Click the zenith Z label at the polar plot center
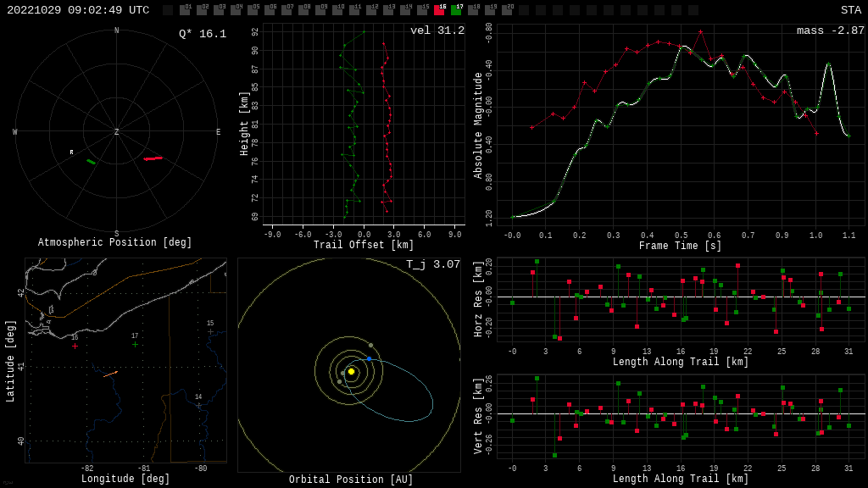This screenshot has width=868, height=488. [116, 131]
